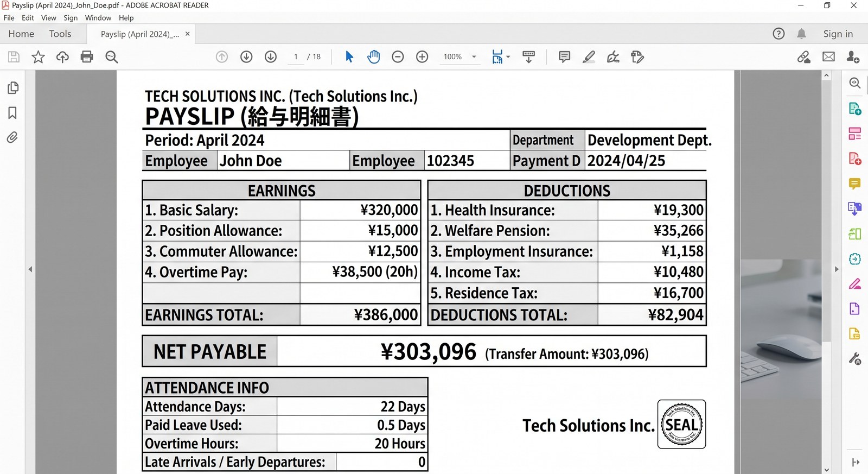The image size is (868, 474).
Task: Click the red Create PDF icon
Action: tap(855, 159)
